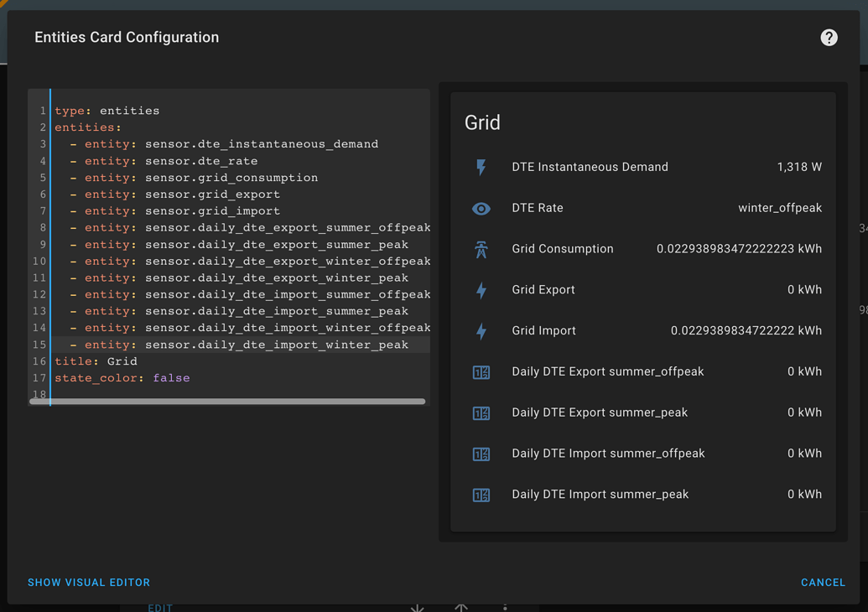The height and width of the screenshot is (612, 868).
Task: Click the calendar icon for Daily DTE Export summer_peak
Action: (x=481, y=412)
